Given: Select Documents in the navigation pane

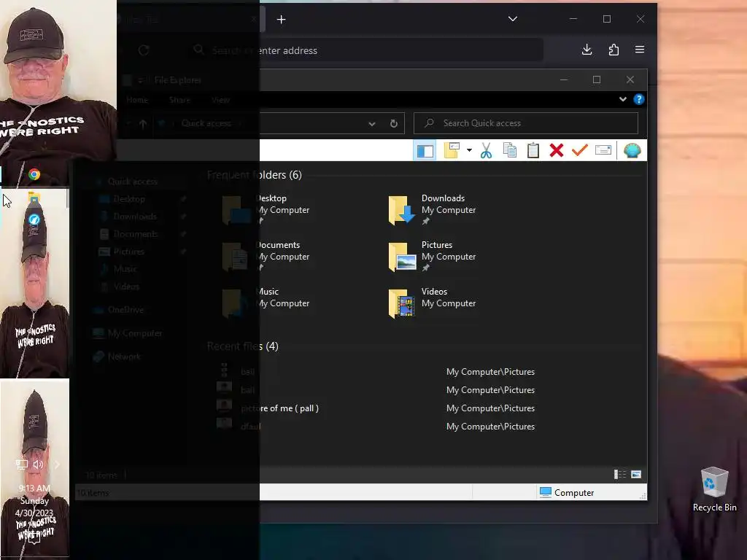Looking at the screenshot, I should click(135, 234).
